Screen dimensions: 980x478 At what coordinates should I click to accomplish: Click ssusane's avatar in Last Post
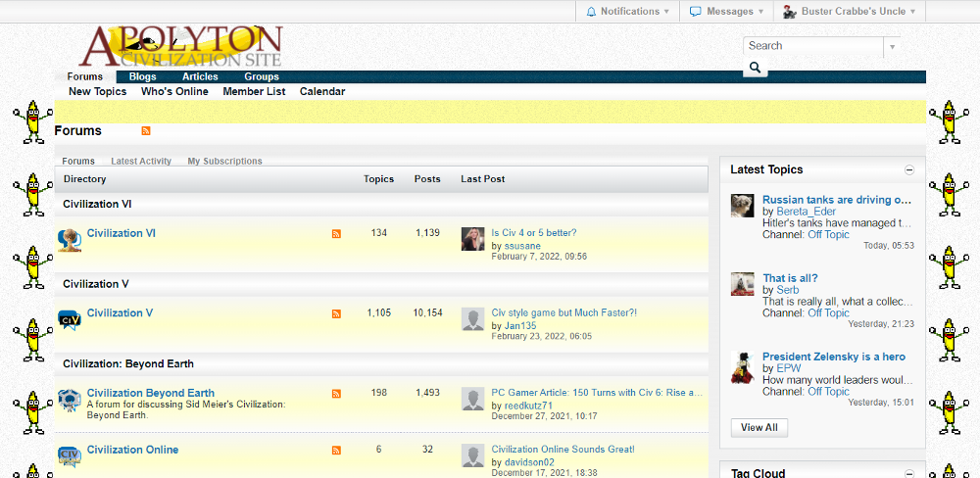point(472,239)
